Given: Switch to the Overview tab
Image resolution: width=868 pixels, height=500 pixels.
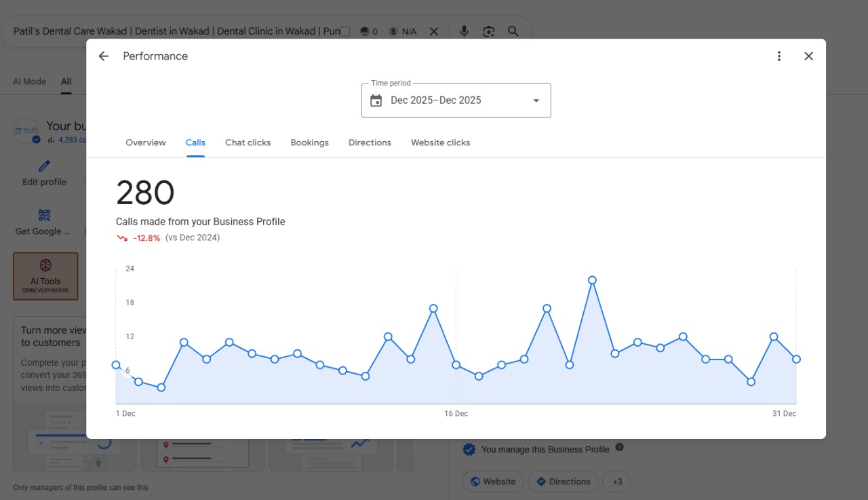Looking at the screenshot, I should coord(146,142).
